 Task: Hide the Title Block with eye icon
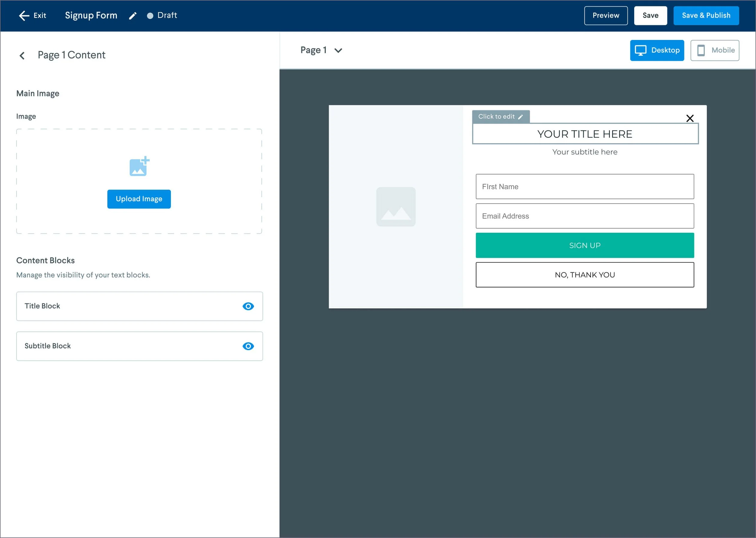(x=248, y=306)
